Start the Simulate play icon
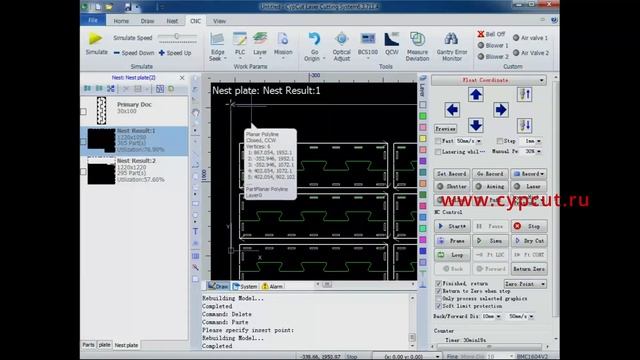640x360 pixels. pyautogui.click(x=96, y=39)
